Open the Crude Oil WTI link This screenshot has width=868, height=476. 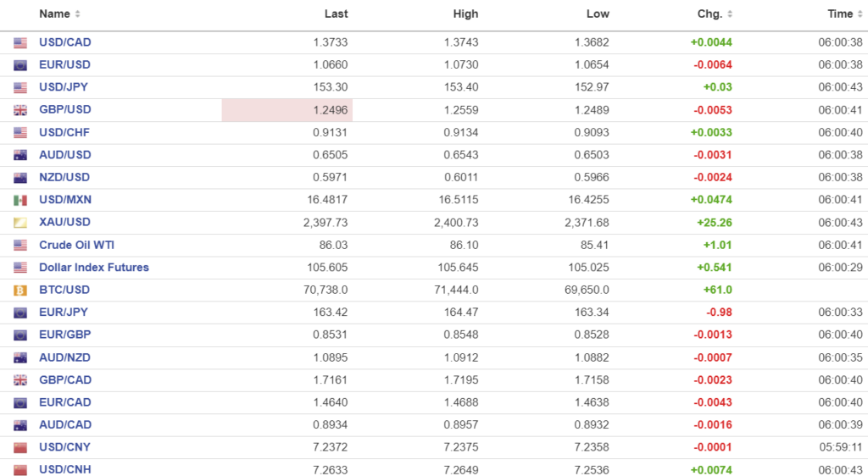(76, 245)
